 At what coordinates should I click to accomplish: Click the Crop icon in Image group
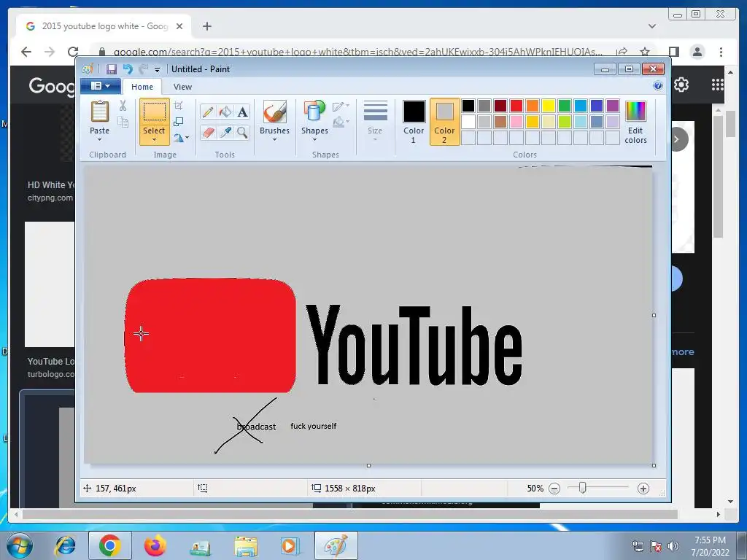(178, 106)
